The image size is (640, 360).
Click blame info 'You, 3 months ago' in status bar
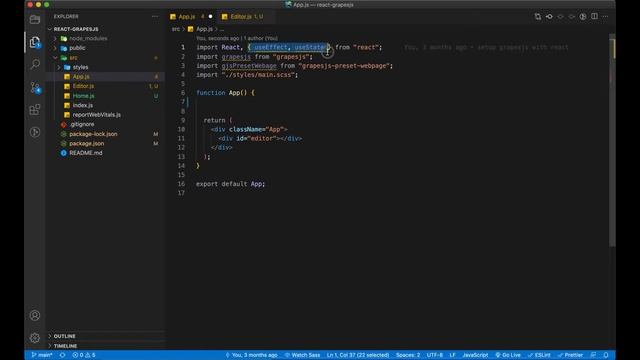point(251,355)
